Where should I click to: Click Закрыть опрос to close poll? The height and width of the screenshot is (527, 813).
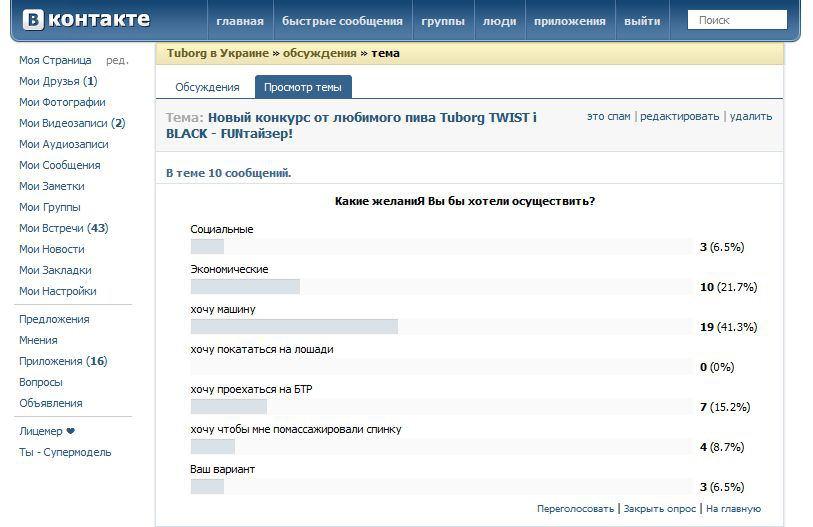pos(660,509)
